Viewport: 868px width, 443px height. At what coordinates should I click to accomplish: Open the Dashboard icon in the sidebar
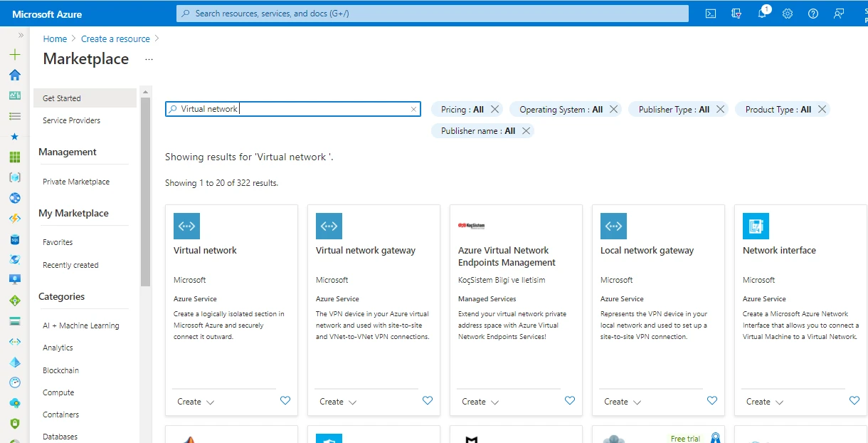click(x=14, y=95)
